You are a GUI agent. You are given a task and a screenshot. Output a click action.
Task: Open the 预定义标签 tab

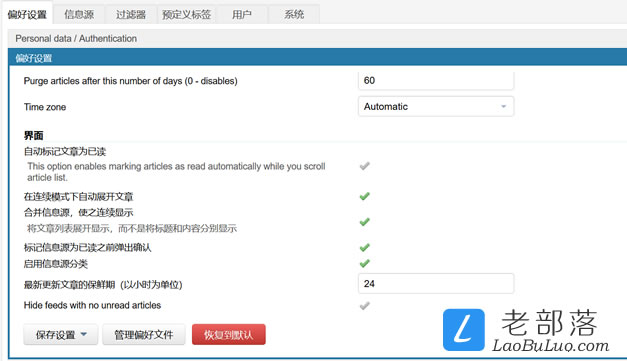coord(186,14)
